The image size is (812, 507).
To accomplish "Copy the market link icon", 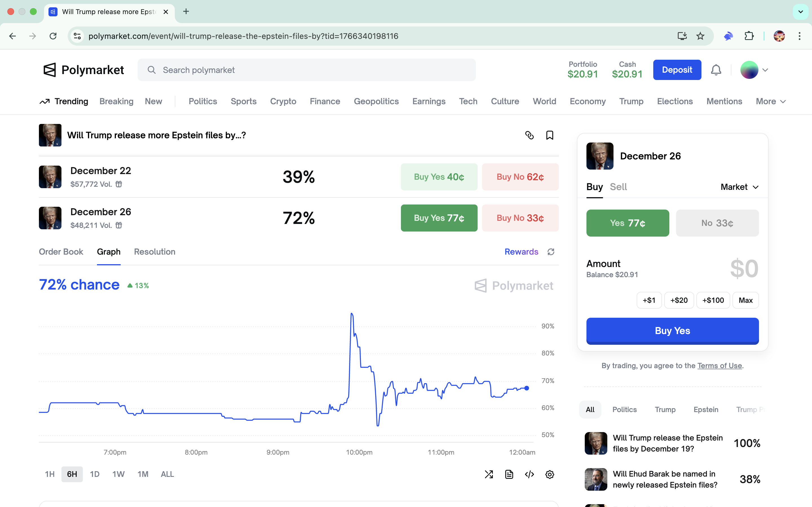I will tap(529, 135).
